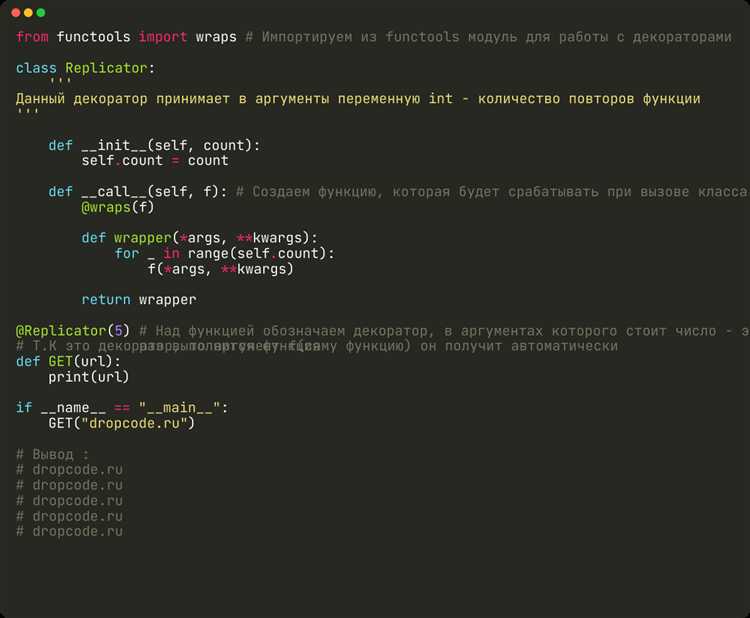This screenshot has width=750, height=618.
Task: Click the '# Вывод :' comment
Action: 52,454
